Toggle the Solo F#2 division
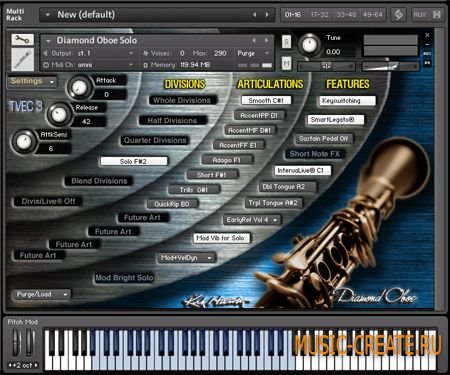The height and width of the screenshot is (375, 450). click(134, 161)
